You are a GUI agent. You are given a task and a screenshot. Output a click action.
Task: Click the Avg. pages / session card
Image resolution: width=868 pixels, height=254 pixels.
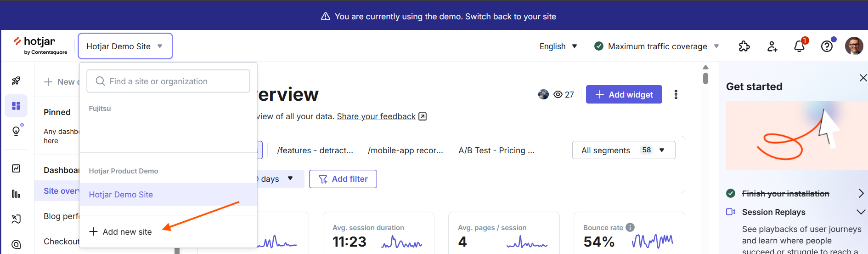(504, 233)
